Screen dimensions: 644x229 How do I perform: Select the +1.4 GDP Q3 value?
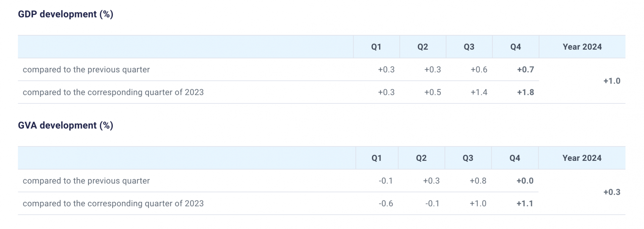point(479,92)
